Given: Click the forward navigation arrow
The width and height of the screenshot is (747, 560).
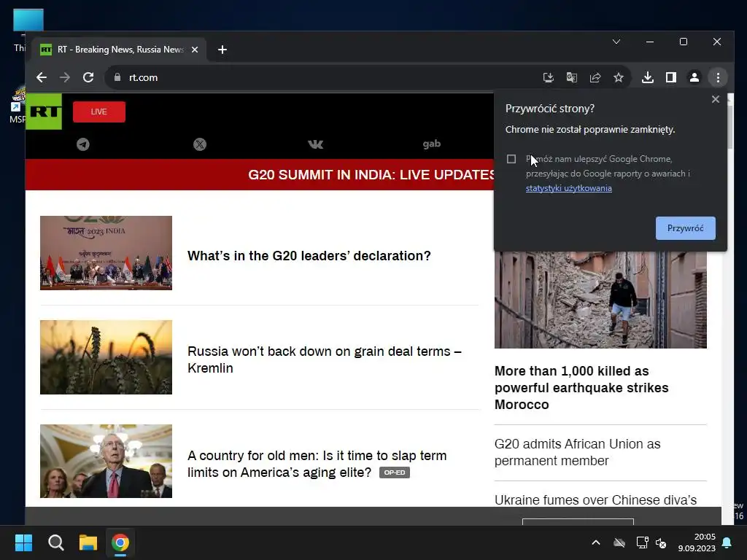Looking at the screenshot, I should 65,77.
